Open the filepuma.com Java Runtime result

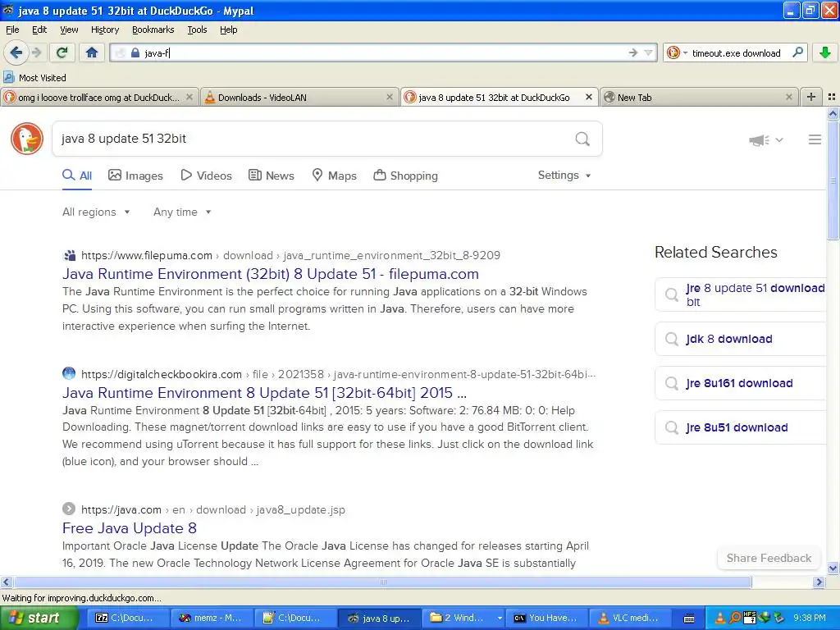point(271,274)
